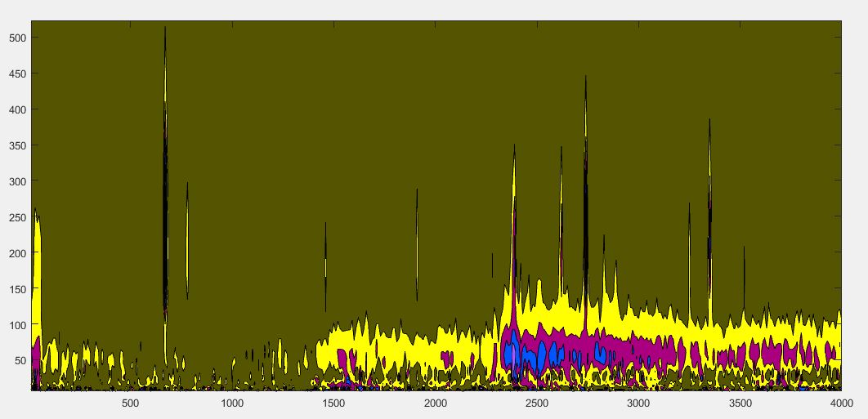The height and width of the screenshot is (419, 868).
Task: Click the x-axis tick label 3000
Action: [638, 403]
